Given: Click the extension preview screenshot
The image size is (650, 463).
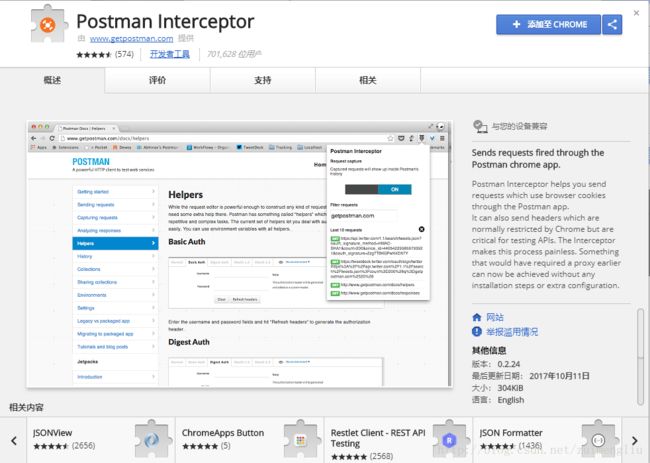Looking at the screenshot, I should tap(239, 254).
